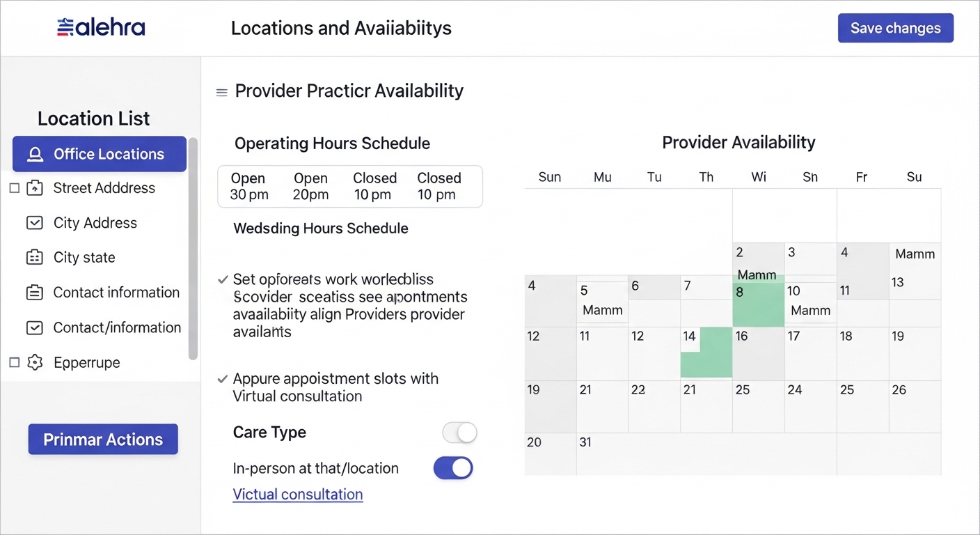Click the Epperrupe gear icon
The width and height of the screenshot is (980, 535).
click(35, 362)
